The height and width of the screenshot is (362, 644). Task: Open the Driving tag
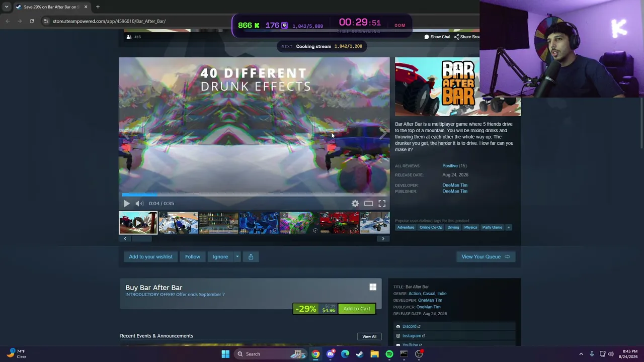click(453, 227)
